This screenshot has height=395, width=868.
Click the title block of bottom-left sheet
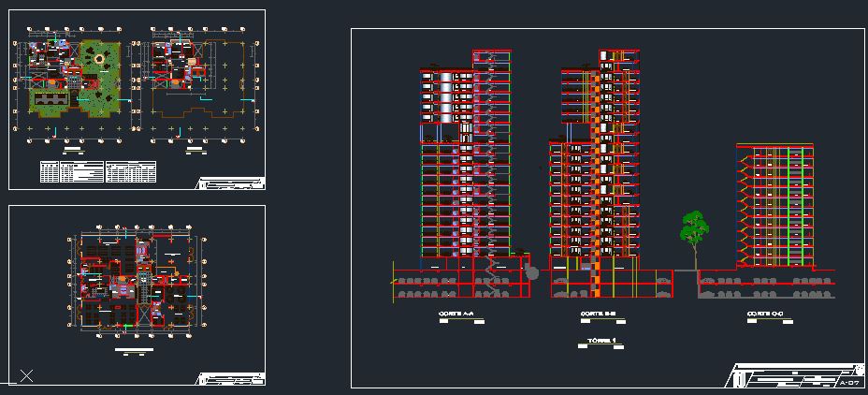(230, 379)
